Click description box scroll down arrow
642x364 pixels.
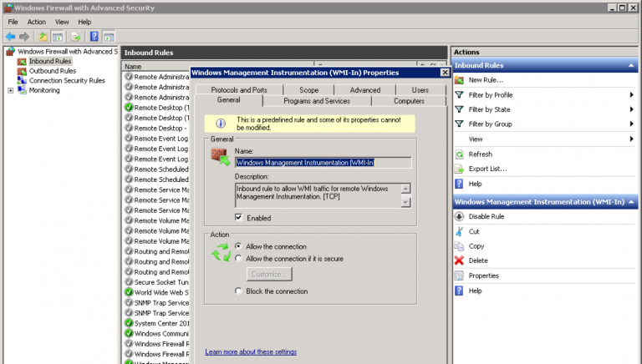pos(405,202)
